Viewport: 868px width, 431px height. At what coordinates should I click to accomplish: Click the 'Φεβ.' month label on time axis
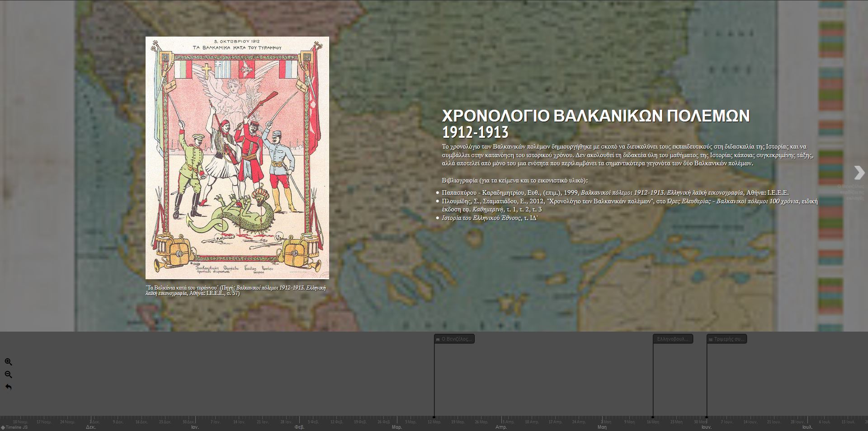[299, 427]
